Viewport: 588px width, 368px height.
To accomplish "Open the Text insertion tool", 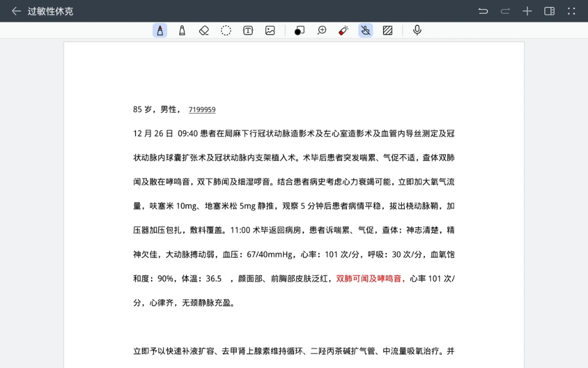I will 247,30.
